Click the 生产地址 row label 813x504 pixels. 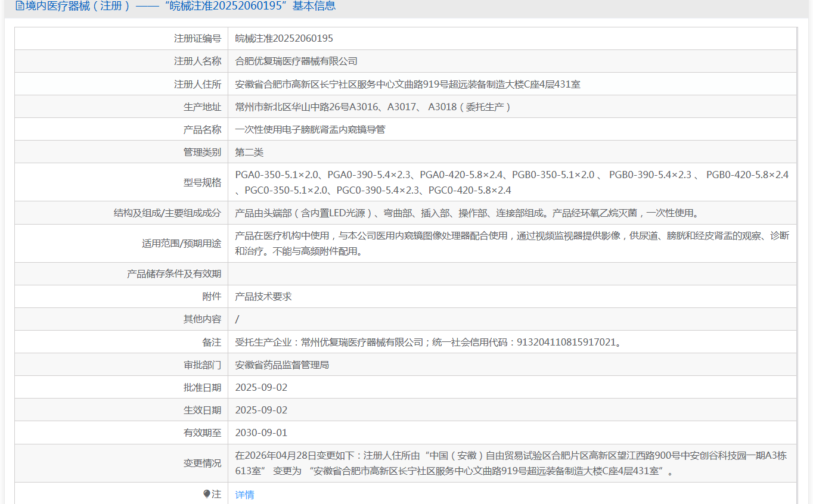point(202,107)
